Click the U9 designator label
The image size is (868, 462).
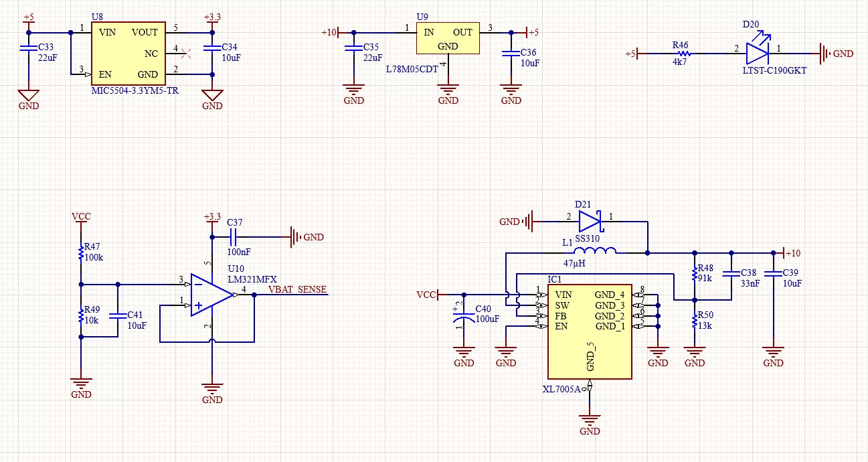422,17
